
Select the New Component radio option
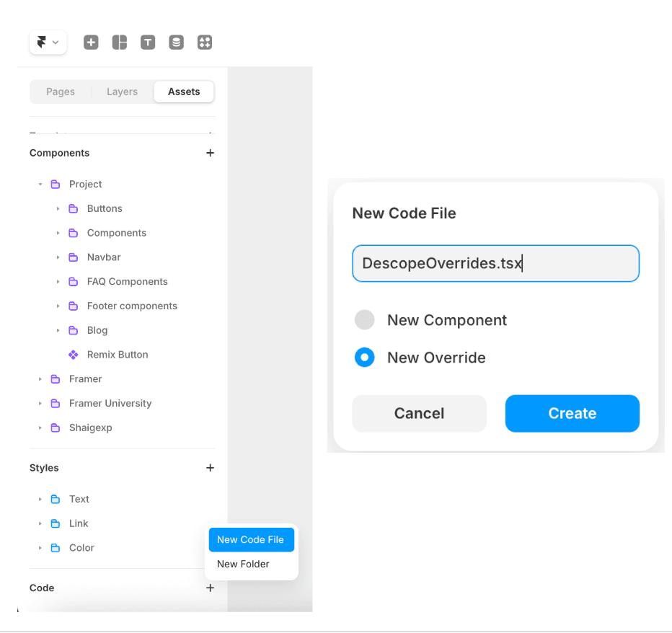pyautogui.click(x=365, y=320)
